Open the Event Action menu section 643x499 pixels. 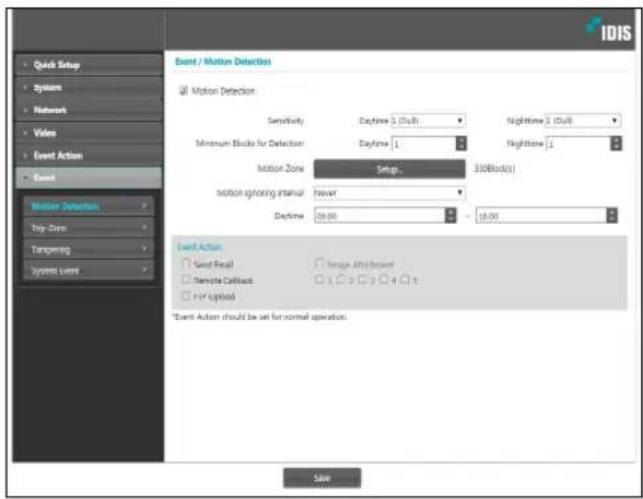tap(89, 155)
